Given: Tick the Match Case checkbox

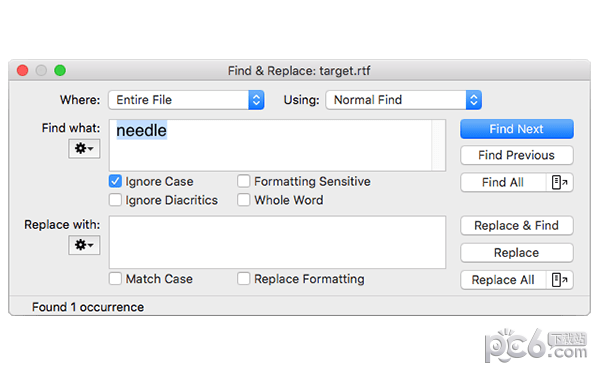Looking at the screenshot, I should point(115,279).
